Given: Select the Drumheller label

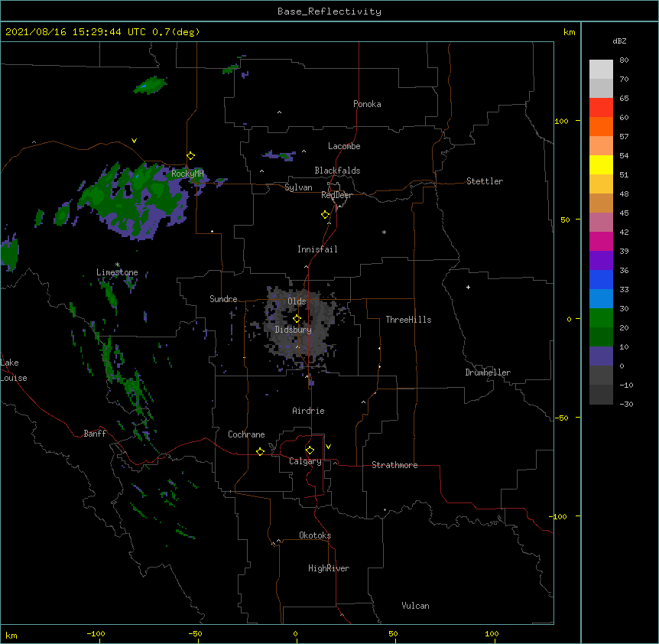Looking at the screenshot, I should click(x=488, y=372).
